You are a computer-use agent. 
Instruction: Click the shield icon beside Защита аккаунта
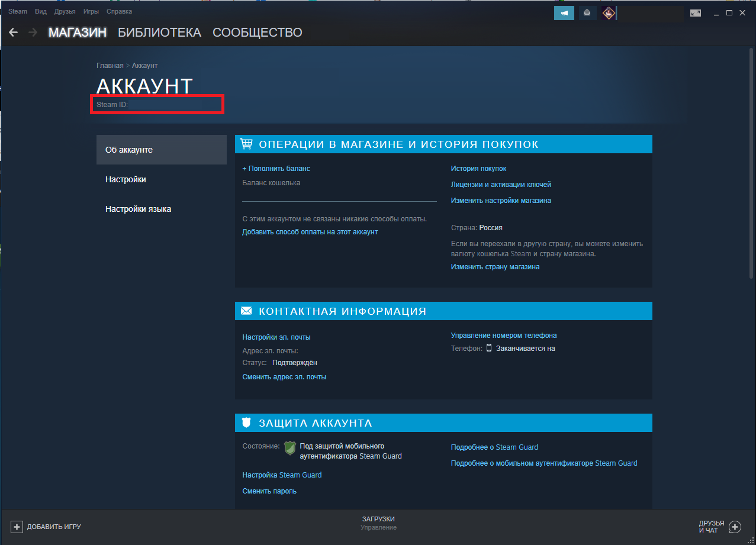pyautogui.click(x=247, y=423)
